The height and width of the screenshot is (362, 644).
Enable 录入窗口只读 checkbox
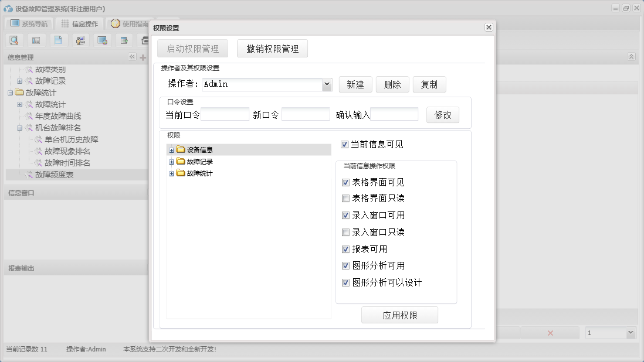[x=345, y=233]
